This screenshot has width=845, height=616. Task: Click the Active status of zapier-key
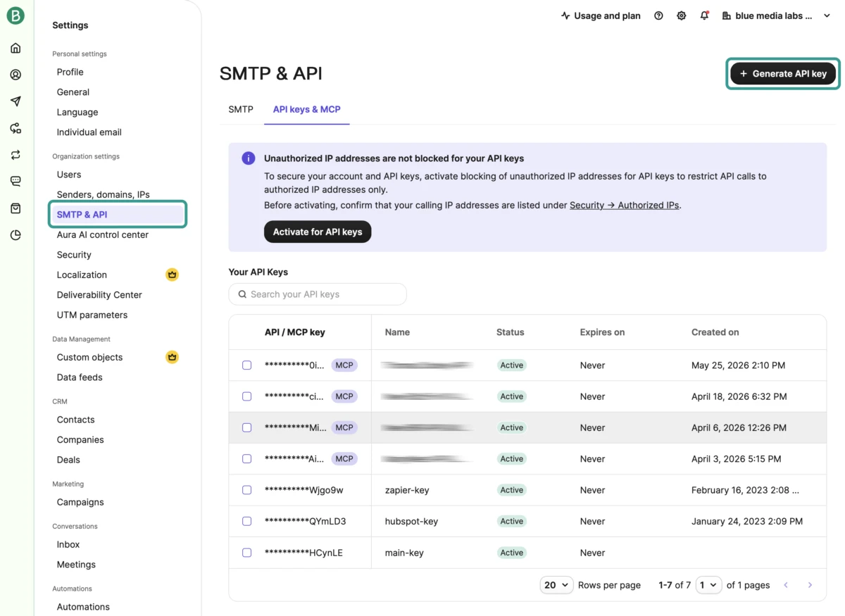(512, 490)
